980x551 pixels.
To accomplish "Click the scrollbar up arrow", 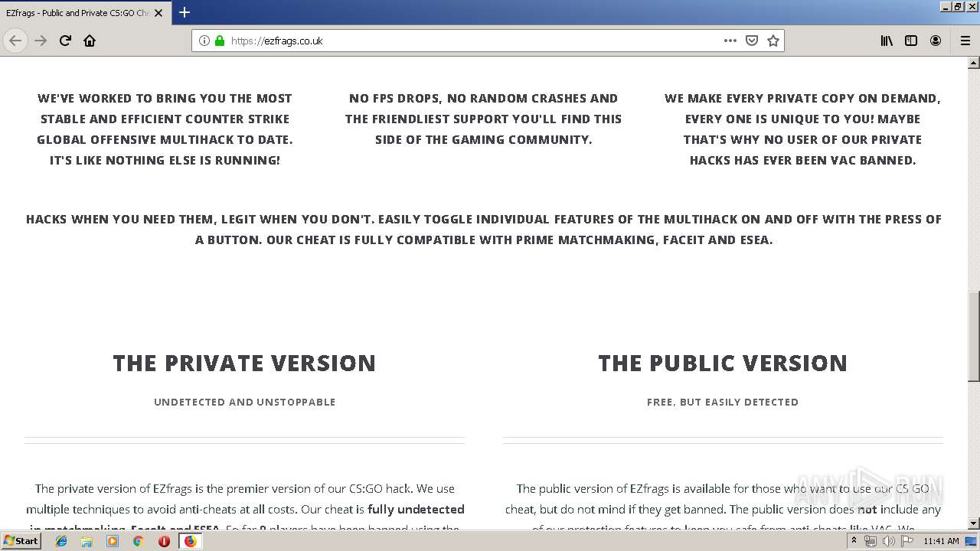I will coord(973,63).
